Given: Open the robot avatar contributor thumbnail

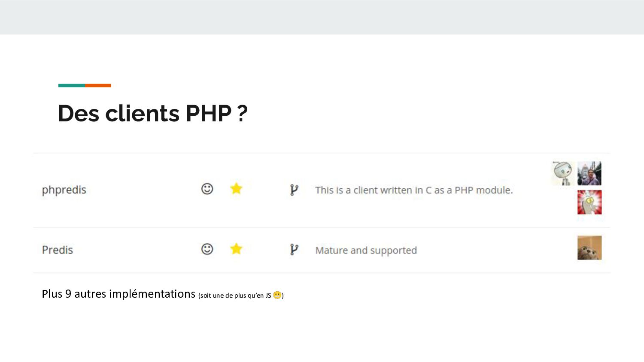Looking at the screenshot, I should pos(563,173).
